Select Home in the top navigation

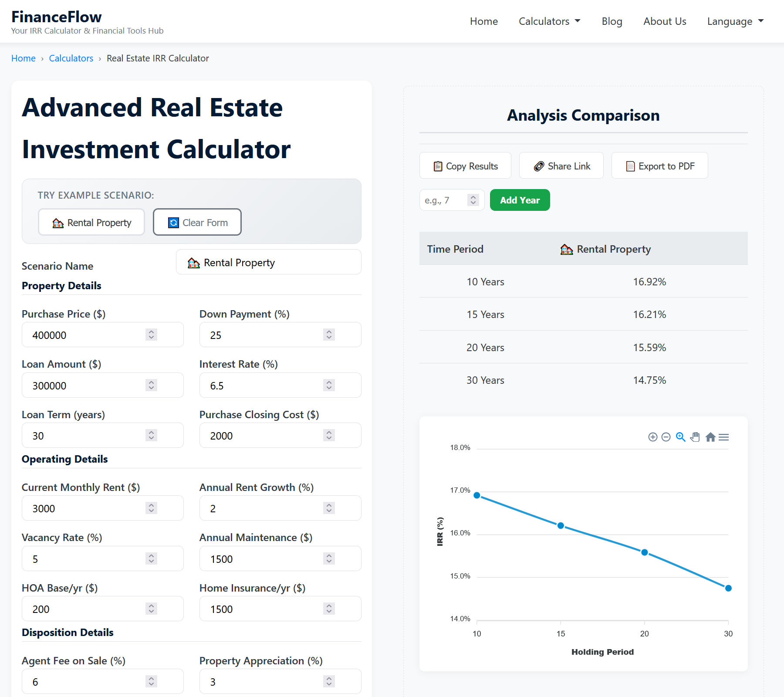pyautogui.click(x=483, y=21)
